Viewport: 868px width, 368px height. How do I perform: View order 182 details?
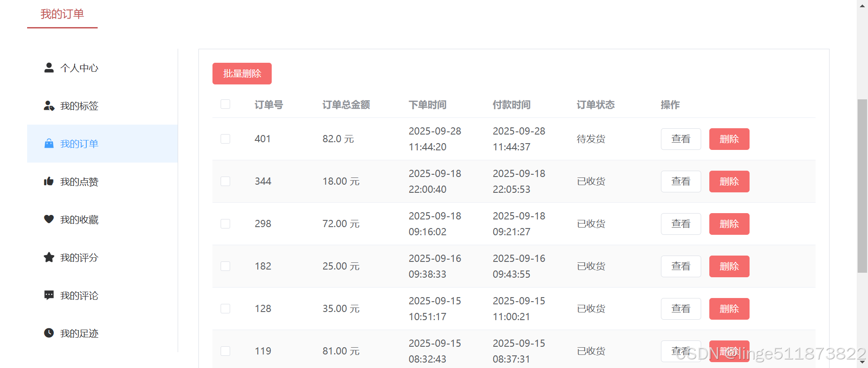click(681, 266)
